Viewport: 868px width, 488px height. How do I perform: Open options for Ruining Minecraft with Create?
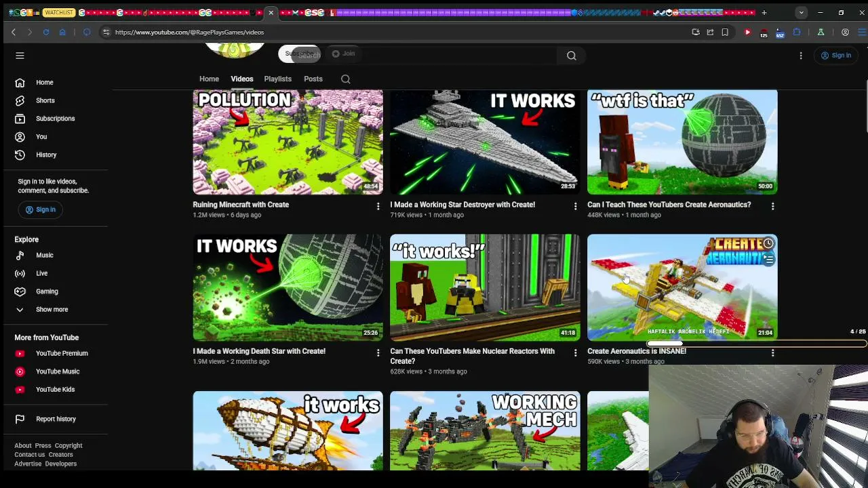[x=378, y=206]
